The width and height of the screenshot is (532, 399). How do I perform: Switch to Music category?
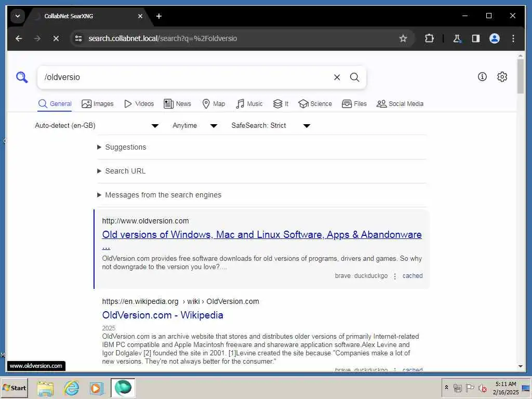click(x=249, y=104)
